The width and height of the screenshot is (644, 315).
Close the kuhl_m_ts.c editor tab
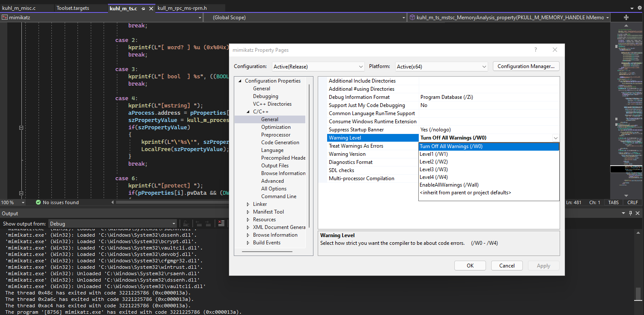151,9
